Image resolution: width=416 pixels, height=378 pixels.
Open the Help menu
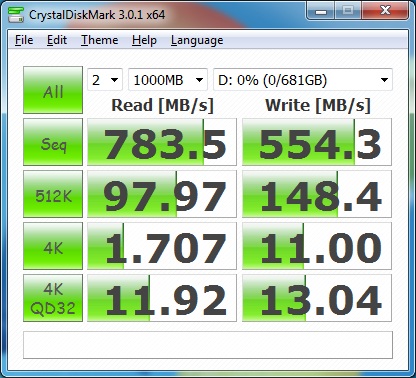coord(144,40)
